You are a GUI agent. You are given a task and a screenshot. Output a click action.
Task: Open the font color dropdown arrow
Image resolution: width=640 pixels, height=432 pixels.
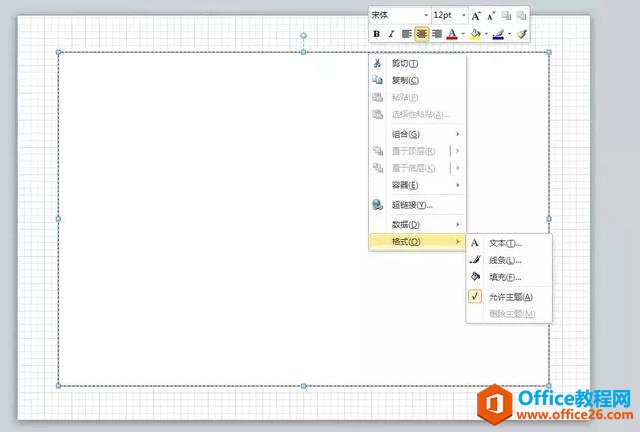[x=463, y=34]
